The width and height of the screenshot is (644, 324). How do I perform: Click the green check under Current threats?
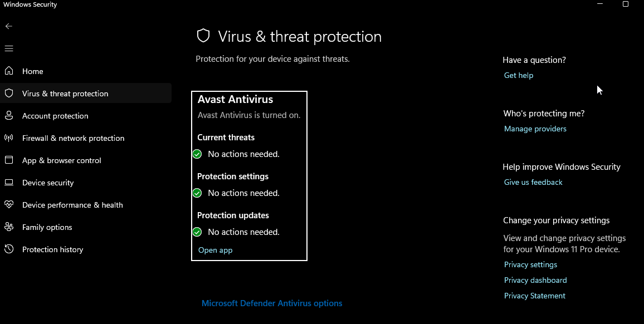point(197,154)
